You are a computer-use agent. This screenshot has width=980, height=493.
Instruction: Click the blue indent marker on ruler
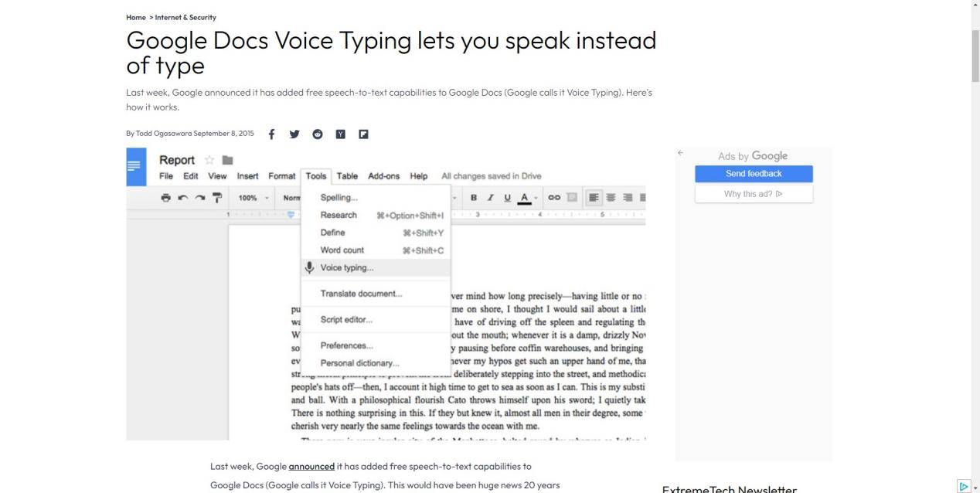(291, 215)
